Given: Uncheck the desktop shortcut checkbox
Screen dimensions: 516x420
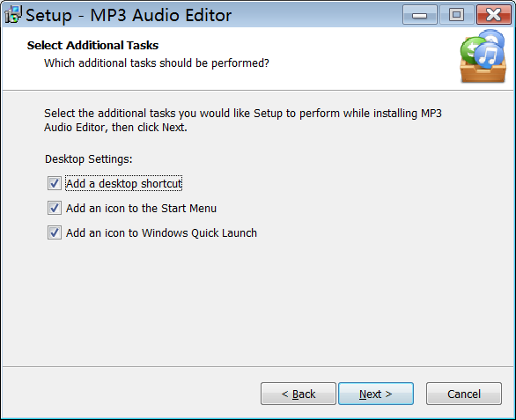Looking at the screenshot, I should point(55,183).
